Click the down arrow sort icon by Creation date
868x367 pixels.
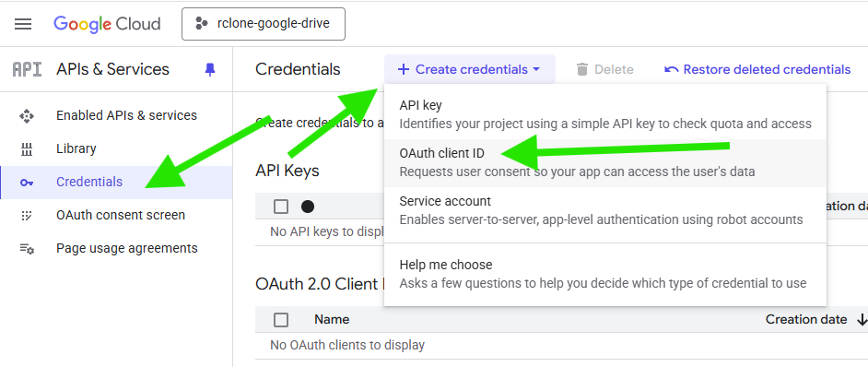pos(862,319)
